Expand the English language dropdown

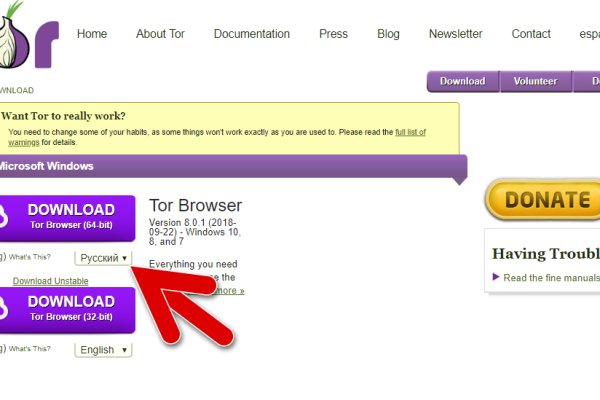click(x=104, y=350)
